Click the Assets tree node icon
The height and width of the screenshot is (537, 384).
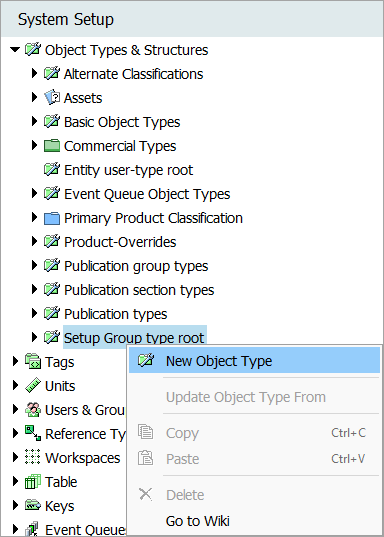(x=52, y=98)
